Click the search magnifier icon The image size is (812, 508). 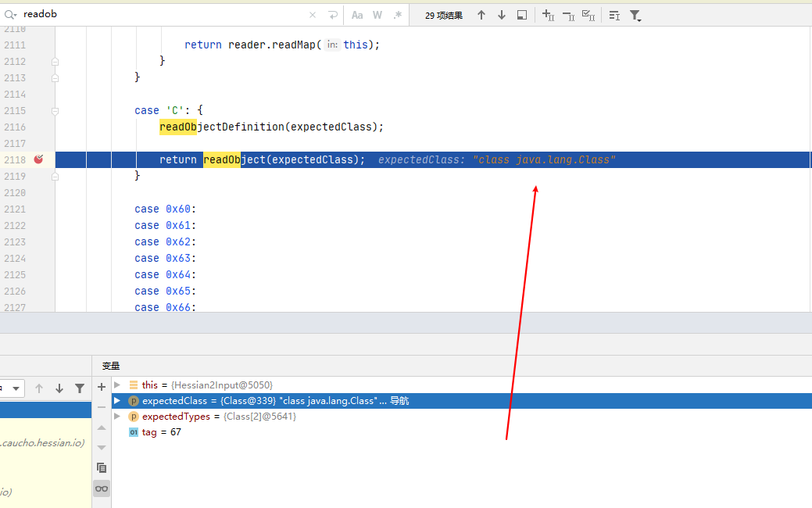tap(10, 15)
